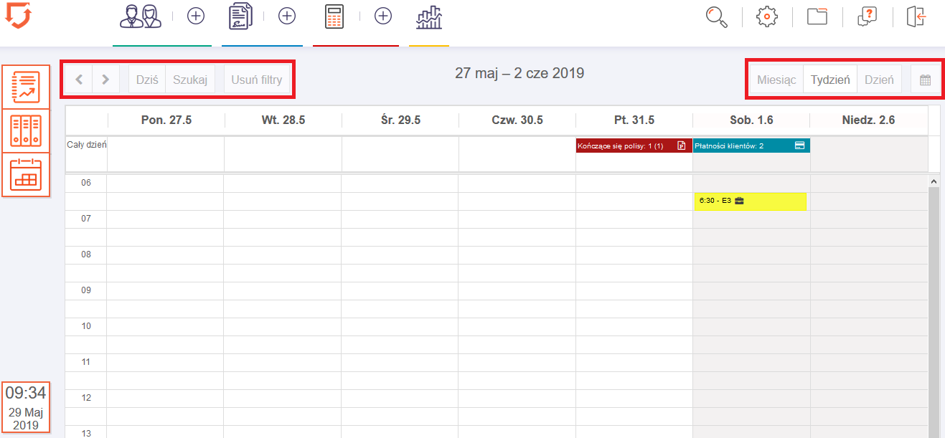Screen dimensions: 945x438
Task: Click plus button next to clients icon
Action: point(196,17)
